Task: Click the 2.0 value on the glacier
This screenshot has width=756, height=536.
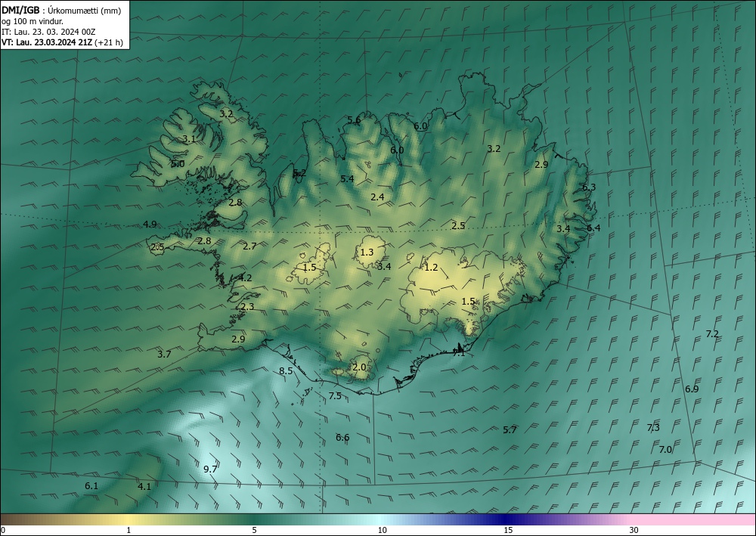Action: click(359, 367)
